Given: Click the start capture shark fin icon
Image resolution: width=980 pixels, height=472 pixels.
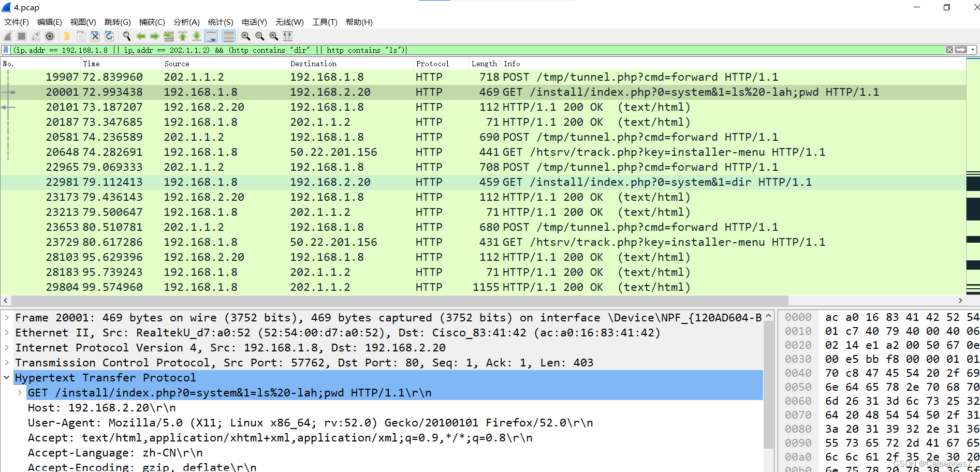Looking at the screenshot, I should click(8, 36).
